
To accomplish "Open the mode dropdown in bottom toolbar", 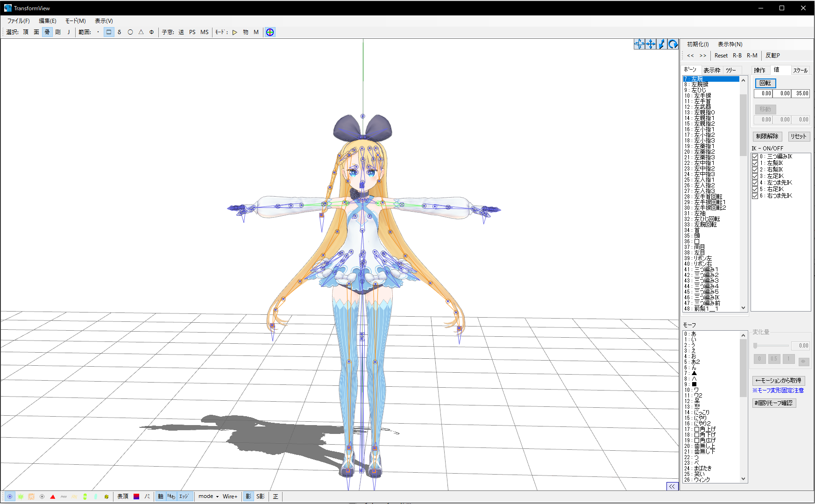I will click(208, 497).
